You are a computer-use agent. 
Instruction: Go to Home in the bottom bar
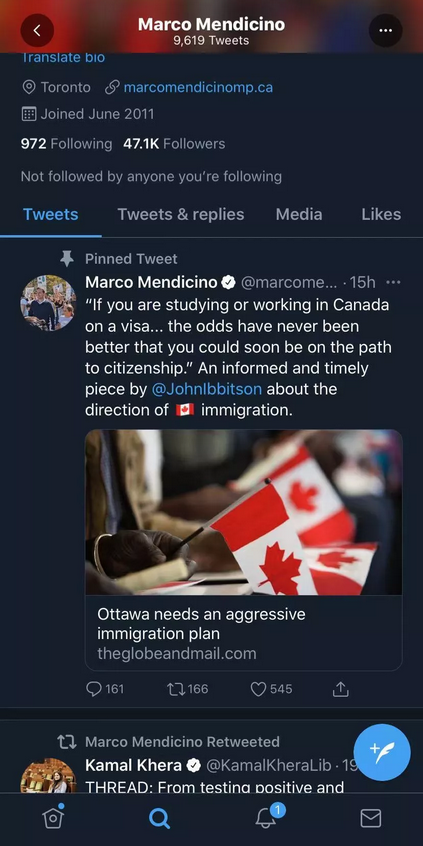[x=53, y=818]
